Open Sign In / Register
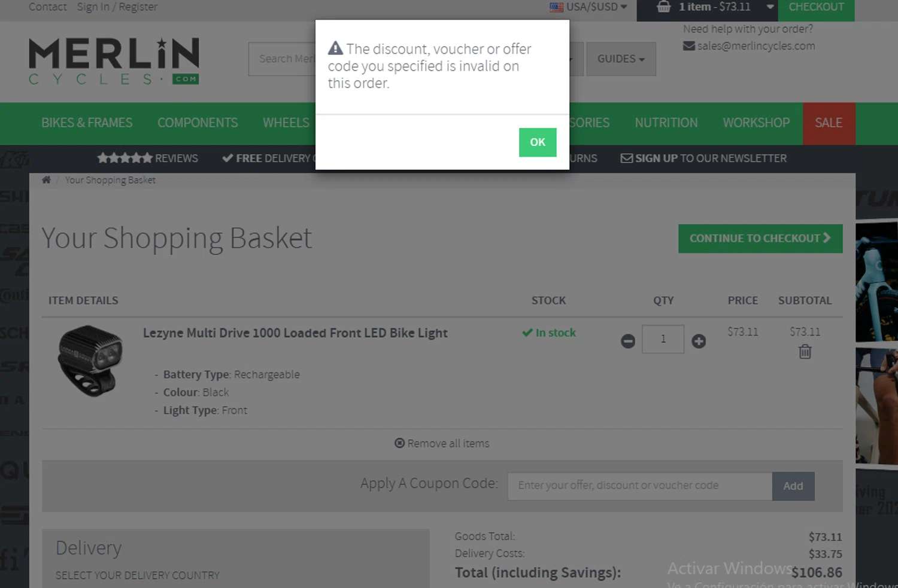898x588 pixels. point(117,7)
